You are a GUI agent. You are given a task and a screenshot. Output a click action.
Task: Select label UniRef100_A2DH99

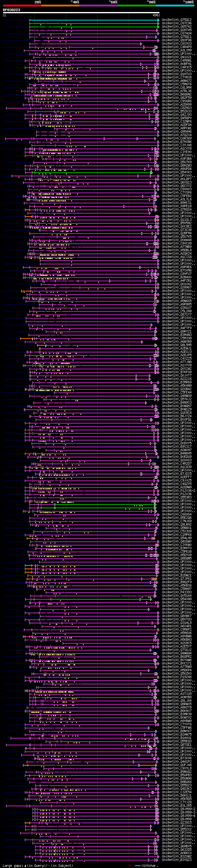(177, 104)
